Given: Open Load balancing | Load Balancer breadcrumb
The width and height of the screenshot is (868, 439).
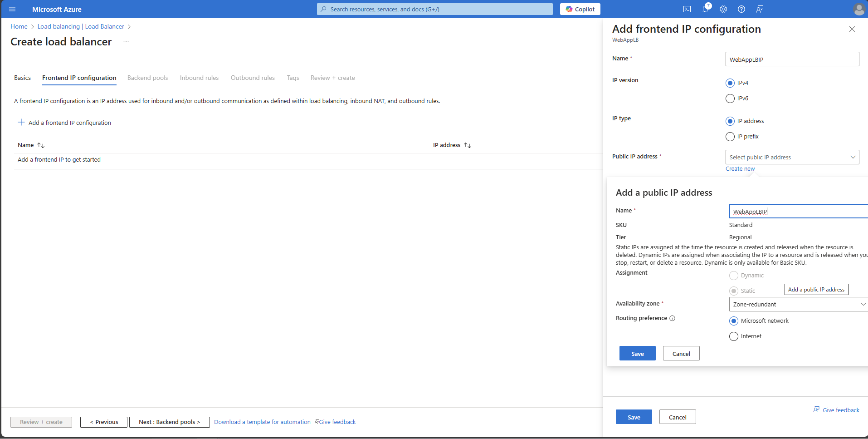Looking at the screenshot, I should click(x=81, y=27).
